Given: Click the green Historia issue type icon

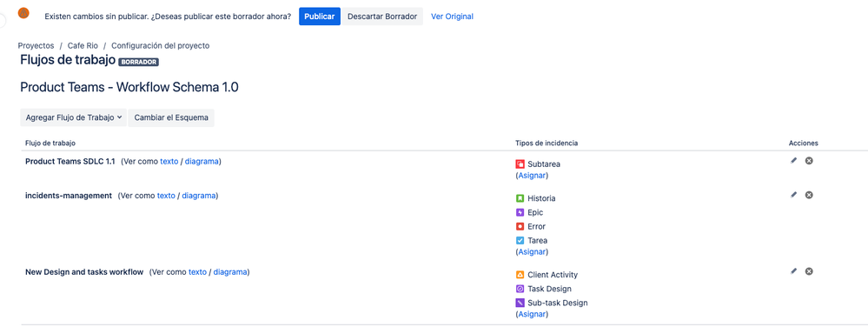Looking at the screenshot, I should [x=520, y=198].
